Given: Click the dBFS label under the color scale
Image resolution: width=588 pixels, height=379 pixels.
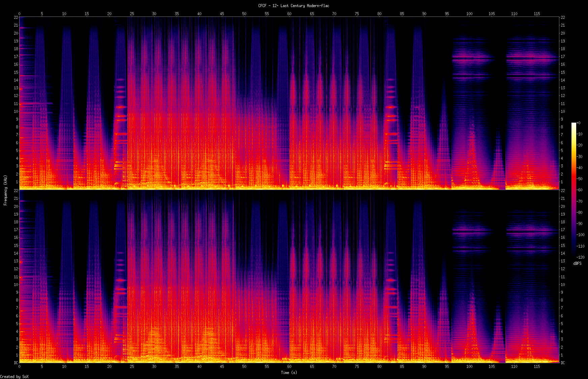Looking at the screenshot, I should tap(577, 263).
